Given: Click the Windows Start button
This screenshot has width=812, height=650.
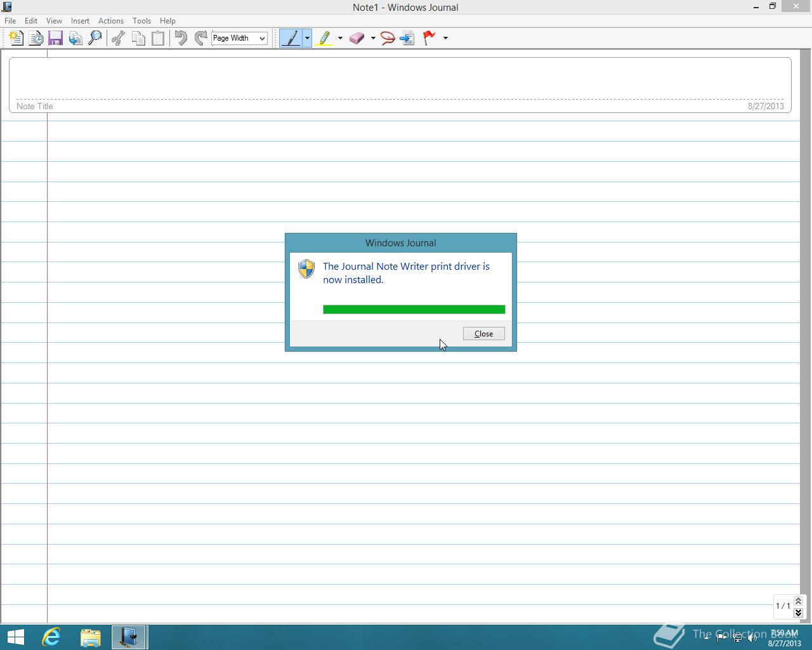Looking at the screenshot, I should click(x=16, y=637).
